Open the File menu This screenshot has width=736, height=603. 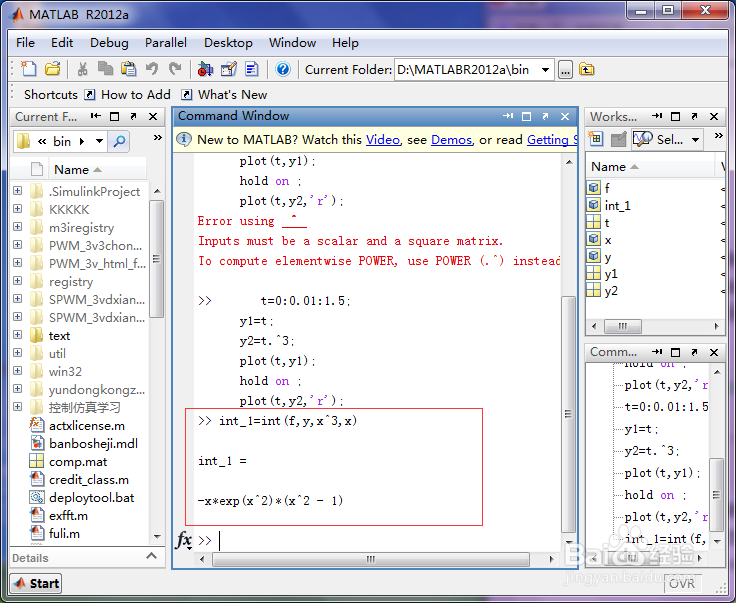[x=25, y=43]
